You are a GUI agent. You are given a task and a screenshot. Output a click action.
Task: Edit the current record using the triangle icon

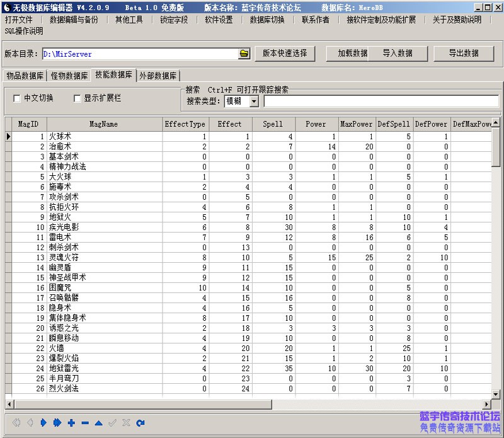[98, 422]
